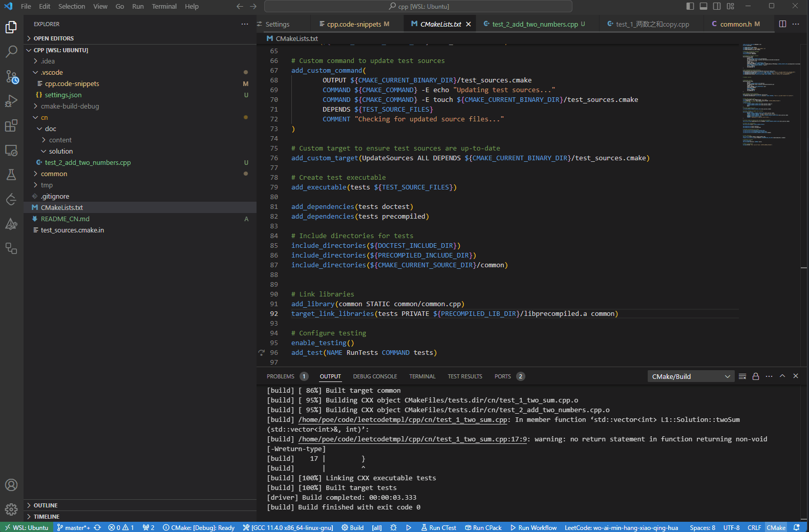The width and height of the screenshot is (809, 532).
Task: Toggle output auto-scroll lock
Action: pos(756,376)
